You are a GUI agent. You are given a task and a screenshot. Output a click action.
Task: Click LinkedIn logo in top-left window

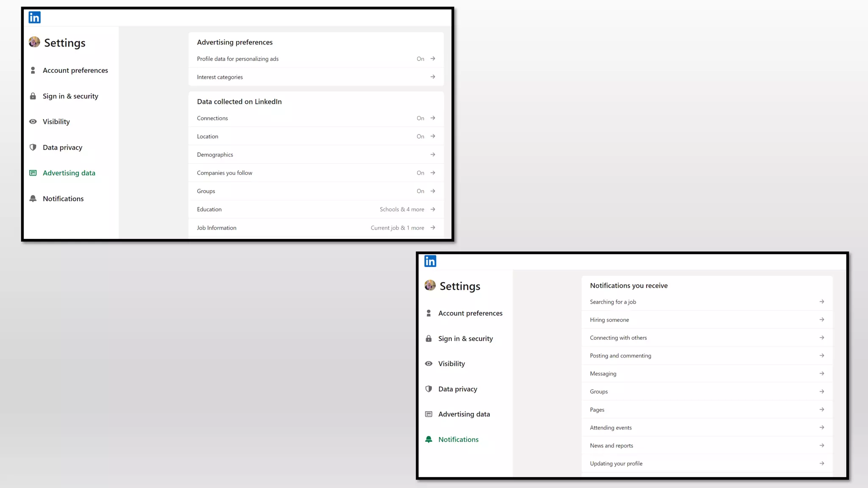[x=34, y=17]
